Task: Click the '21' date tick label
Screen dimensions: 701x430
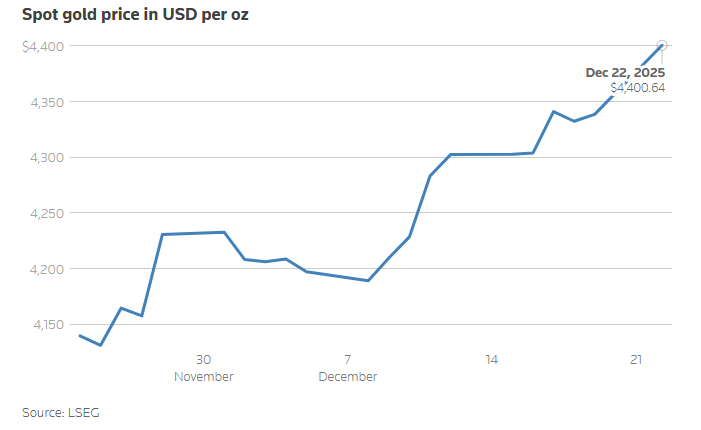Action: [636, 360]
